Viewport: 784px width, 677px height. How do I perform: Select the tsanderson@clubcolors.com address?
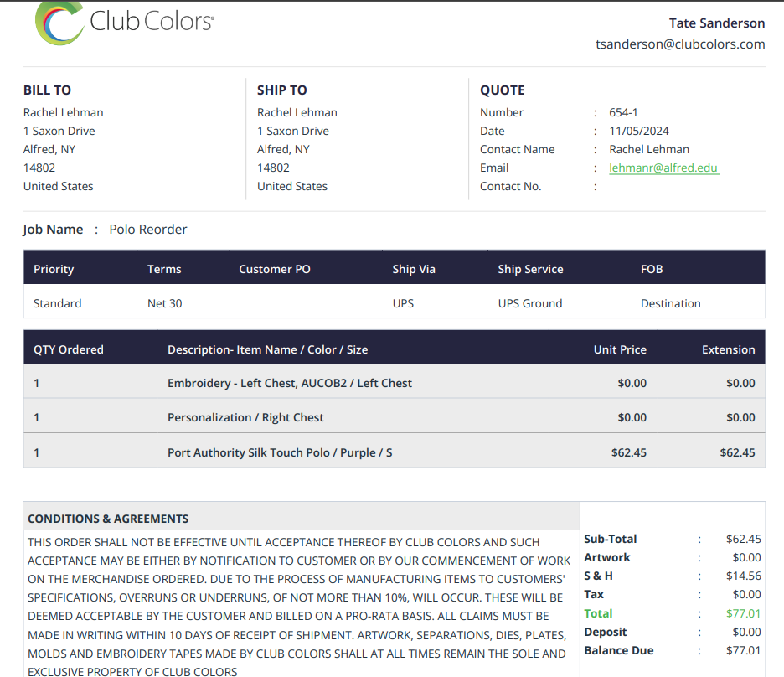click(x=680, y=44)
